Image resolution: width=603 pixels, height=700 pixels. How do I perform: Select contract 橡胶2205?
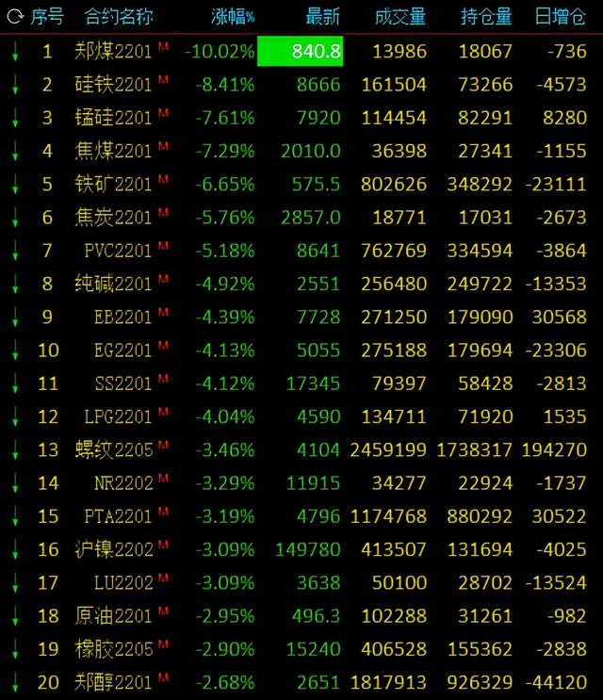(113, 649)
